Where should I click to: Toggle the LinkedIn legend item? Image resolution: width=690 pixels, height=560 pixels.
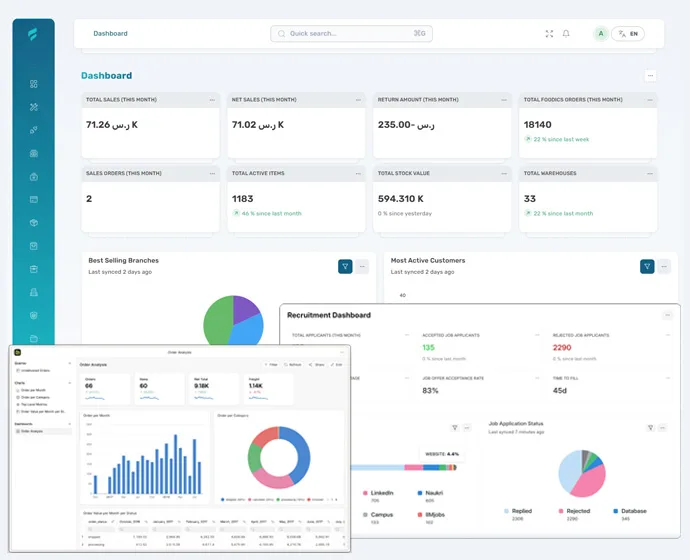(380, 493)
